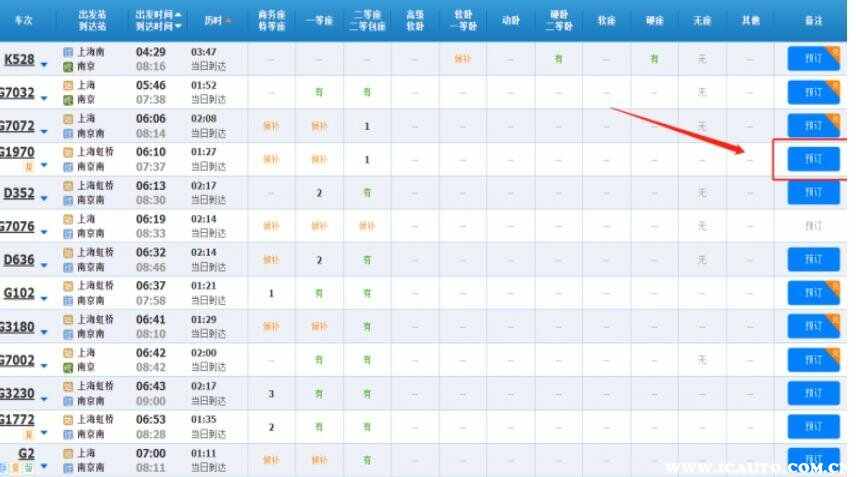Click the green terminal icon beside 南京 in K528 row
The width and height of the screenshot is (856, 477).
pos(68,67)
